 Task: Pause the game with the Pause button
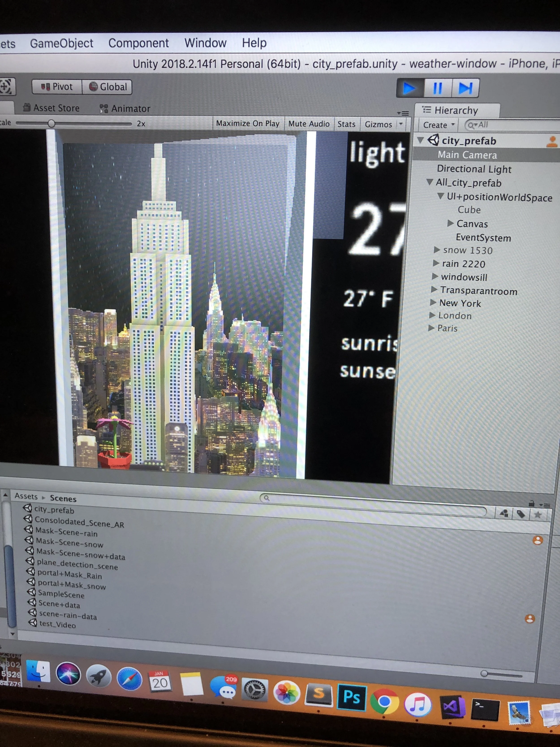pos(437,88)
